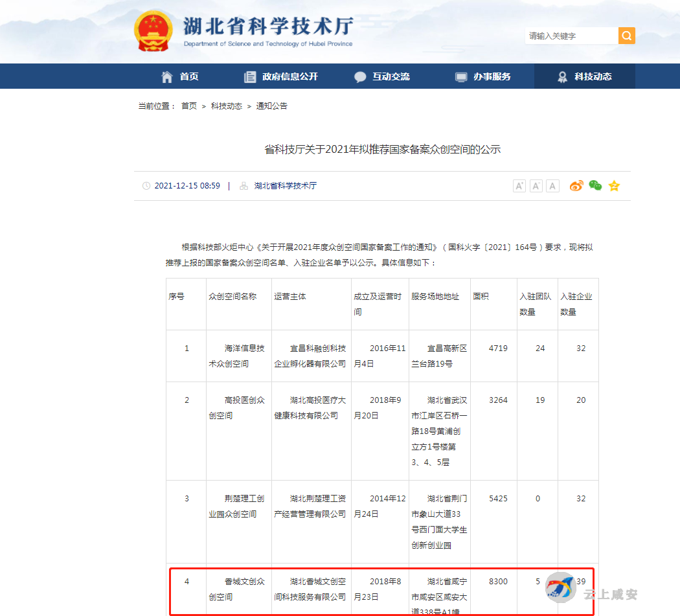
Task: Open 互动交流 menu item
Action: pos(391,77)
